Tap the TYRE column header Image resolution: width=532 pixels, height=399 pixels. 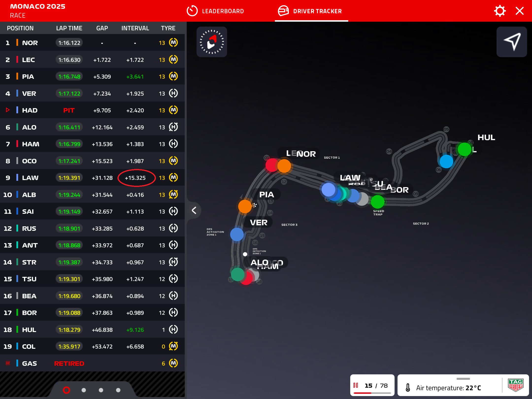pyautogui.click(x=168, y=28)
